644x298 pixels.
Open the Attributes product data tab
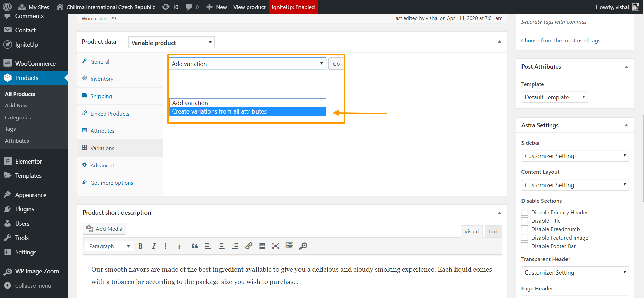[120, 131]
